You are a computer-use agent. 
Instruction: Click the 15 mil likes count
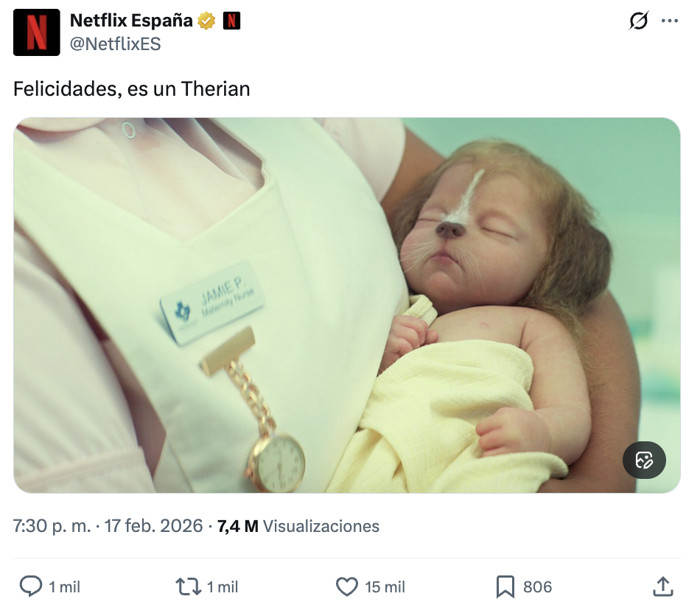(385, 586)
